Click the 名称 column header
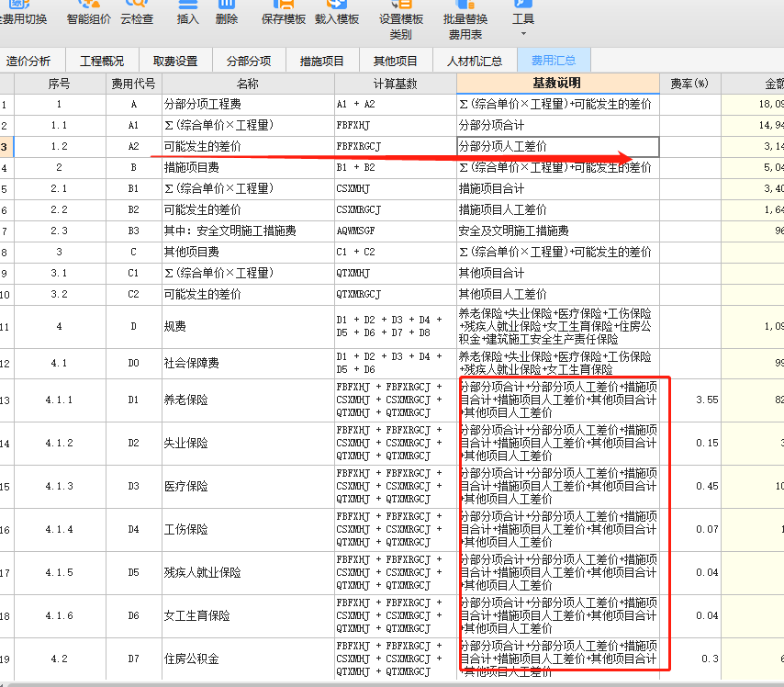The image size is (784, 687). pos(248,84)
